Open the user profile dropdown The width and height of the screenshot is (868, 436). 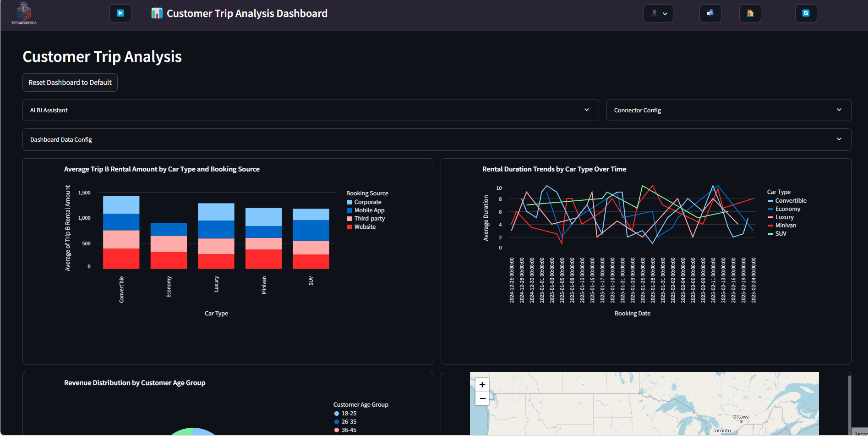(x=659, y=13)
